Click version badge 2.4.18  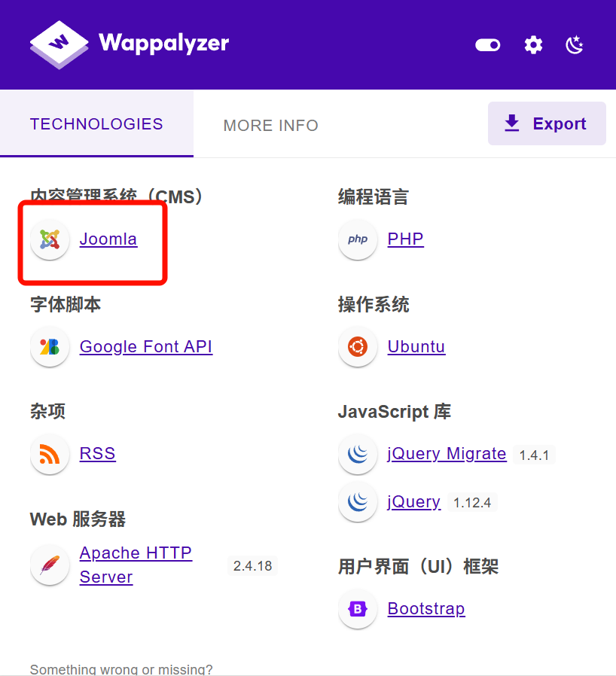click(252, 565)
